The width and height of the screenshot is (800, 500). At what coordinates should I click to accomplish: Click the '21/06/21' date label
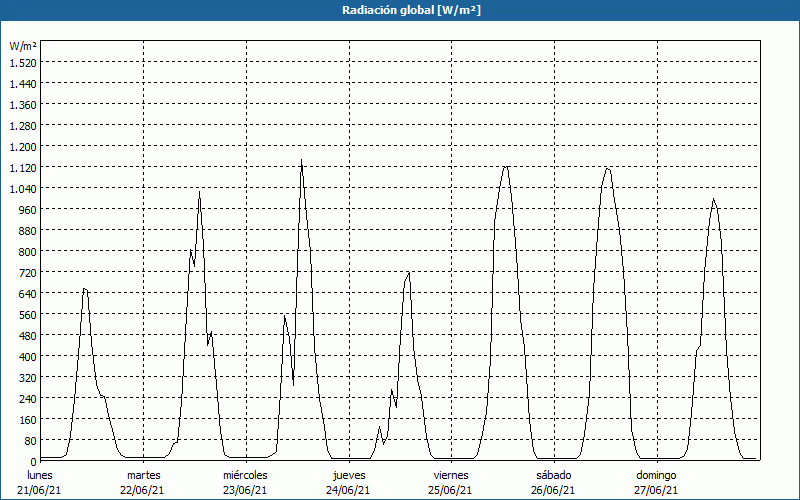click(x=39, y=490)
